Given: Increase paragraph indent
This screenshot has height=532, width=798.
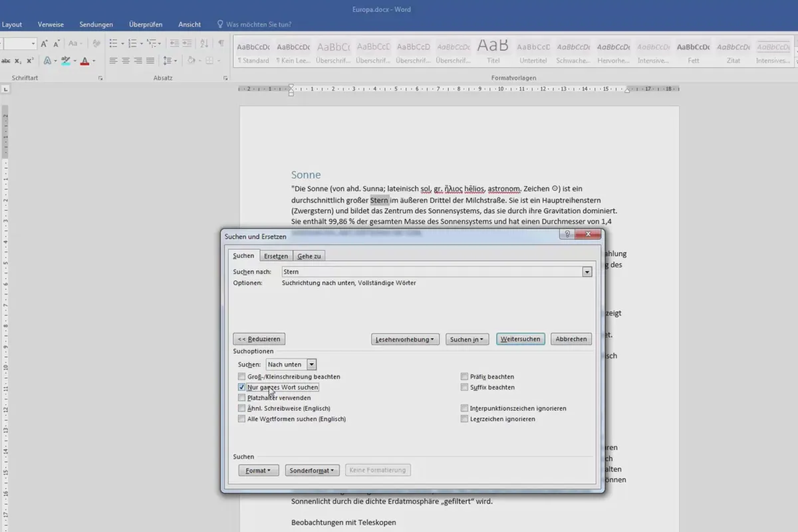Looking at the screenshot, I should (x=187, y=43).
